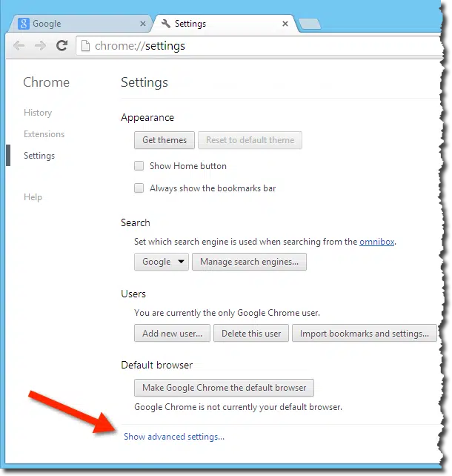Click Manage search engines button

pyautogui.click(x=250, y=262)
